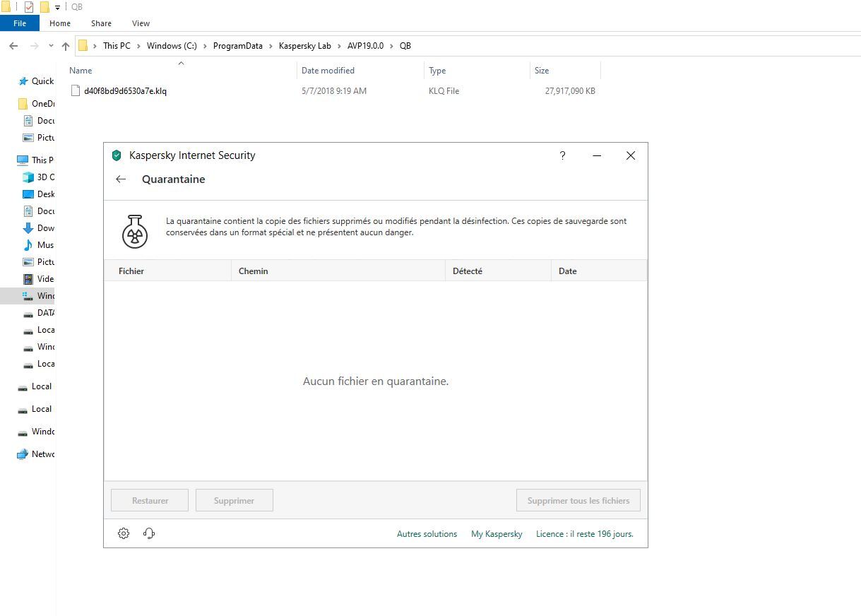Click the Licence : il reste 196 jours link
The height and width of the screenshot is (616, 861).
(x=585, y=534)
